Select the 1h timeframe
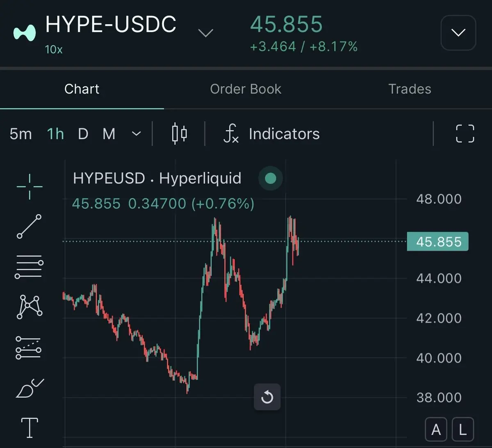 coord(55,134)
